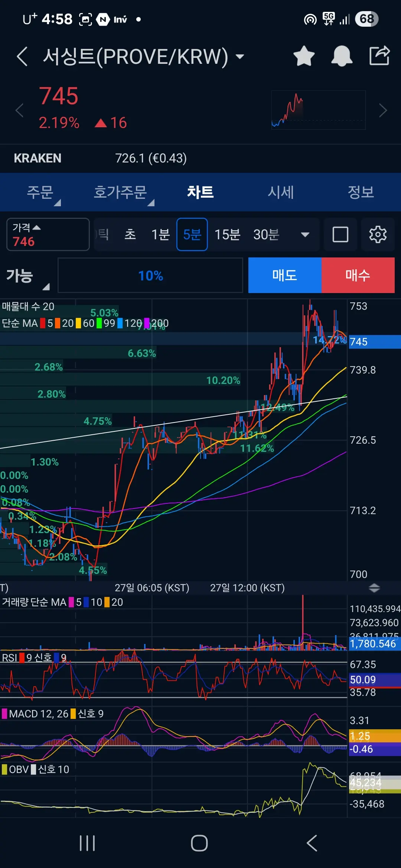Tap the 매물대 수 20 label
Screen dimensions: 401x868
(28, 306)
